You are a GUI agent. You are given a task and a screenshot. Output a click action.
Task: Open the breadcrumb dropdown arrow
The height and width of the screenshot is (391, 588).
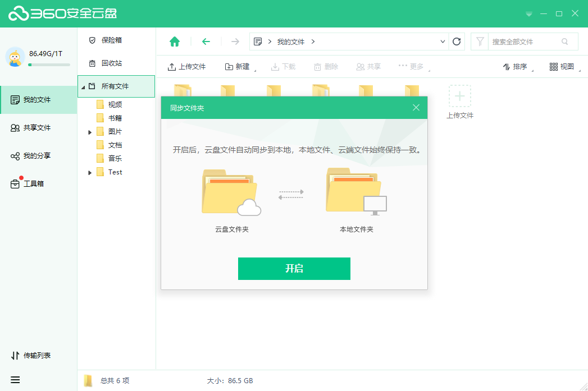tap(442, 41)
